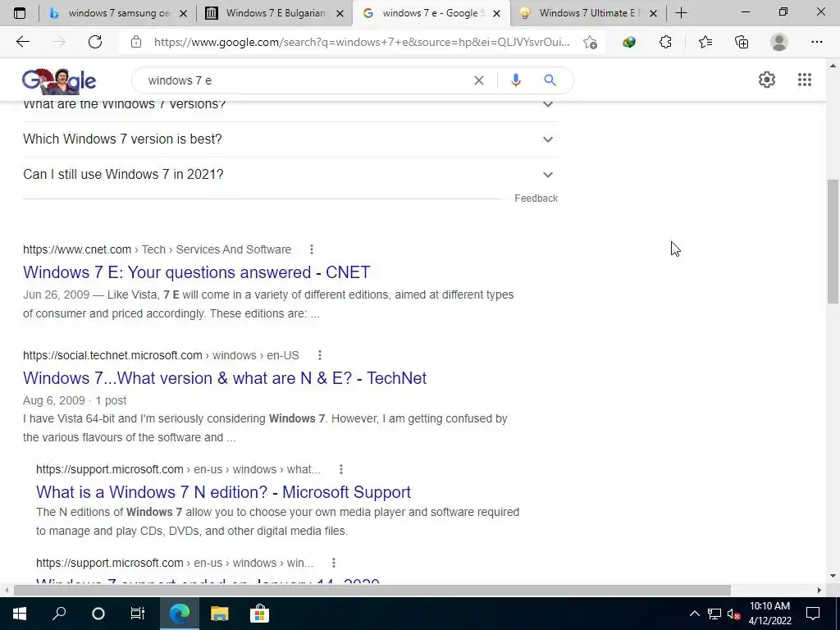Open options dots for N edition result
The width and height of the screenshot is (840, 630).
point(340,469)
